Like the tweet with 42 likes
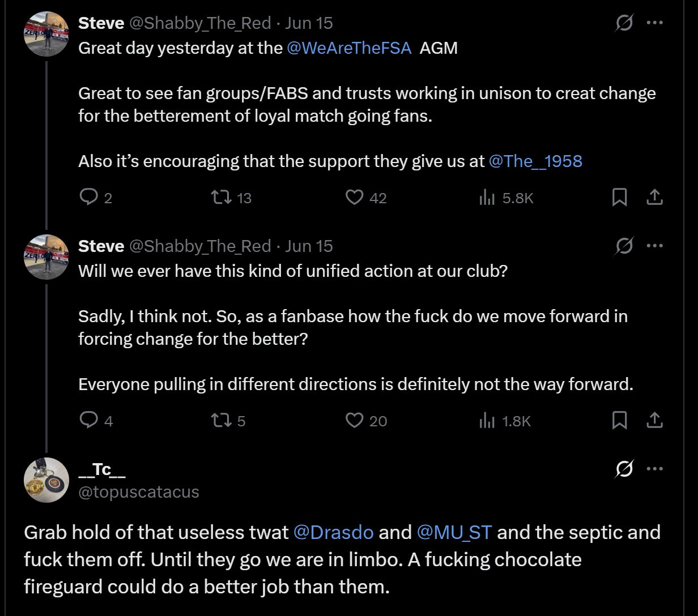This screenshot has width=698, height=616. [355, 197]
